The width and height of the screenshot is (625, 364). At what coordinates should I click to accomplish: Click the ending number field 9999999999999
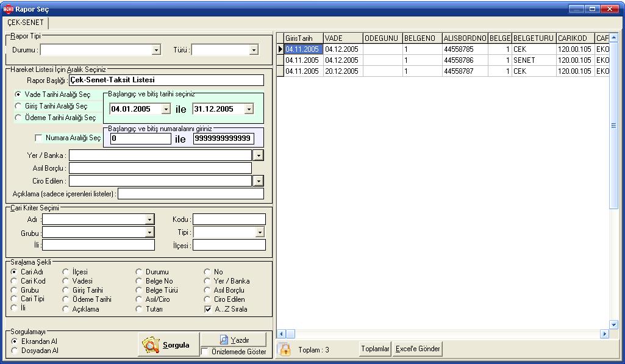coord(224,139)
